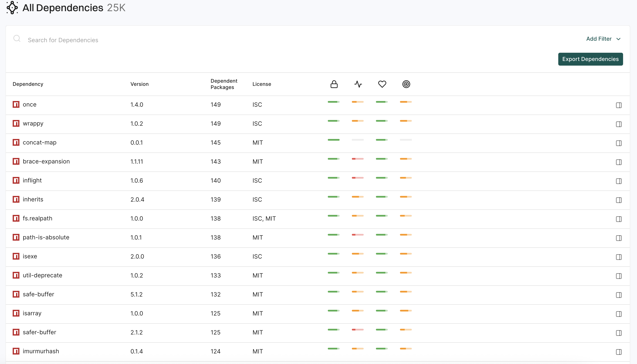This screenshot has width=637, height=364.
Task: Open side panel for isexe row
Action: (x=619, y=257)
